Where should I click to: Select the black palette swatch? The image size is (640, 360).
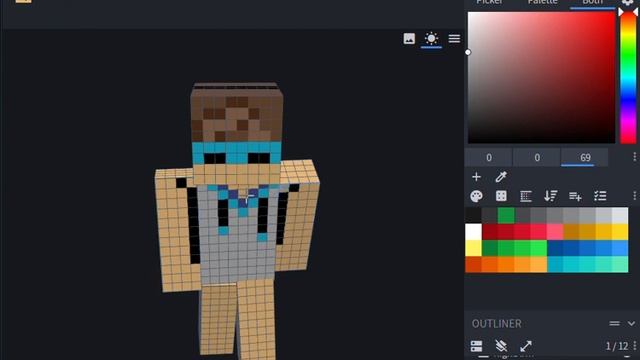tap(473, 216)
